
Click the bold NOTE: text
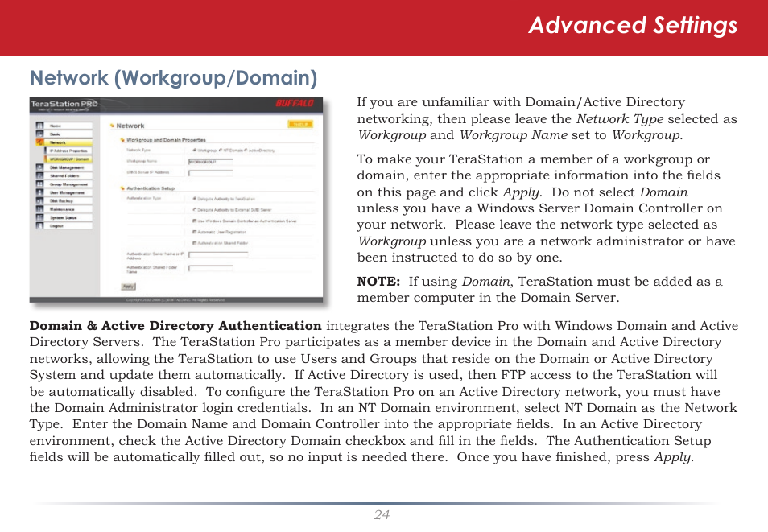click(378, 281)
